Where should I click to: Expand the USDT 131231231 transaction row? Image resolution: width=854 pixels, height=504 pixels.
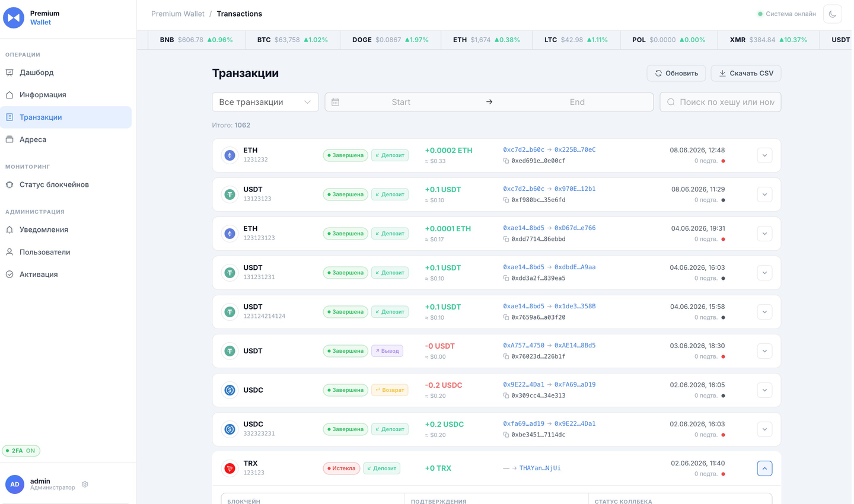[x=764, y=273]
